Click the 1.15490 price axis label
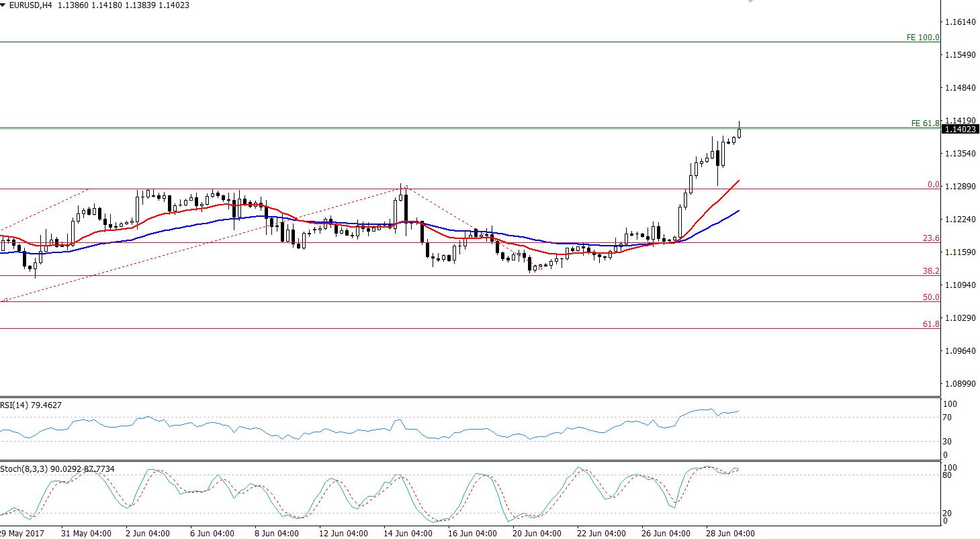This screenshot has width=980, height=539. click(960, 55)
